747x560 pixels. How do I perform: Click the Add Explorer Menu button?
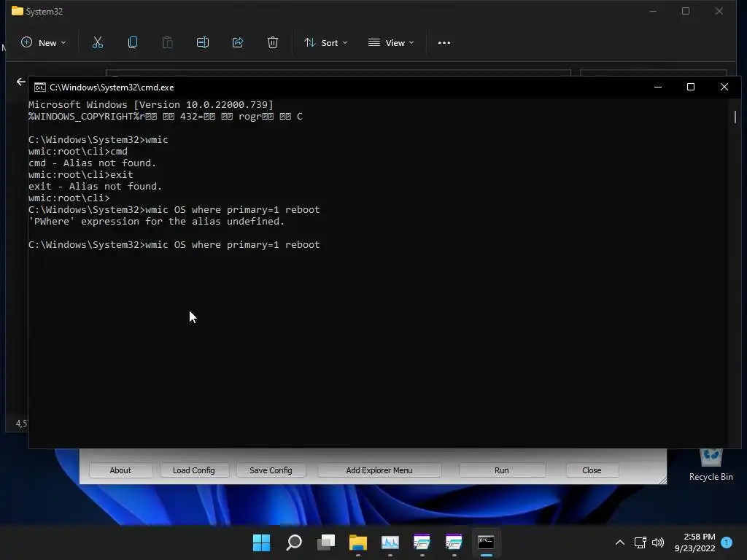379,470
